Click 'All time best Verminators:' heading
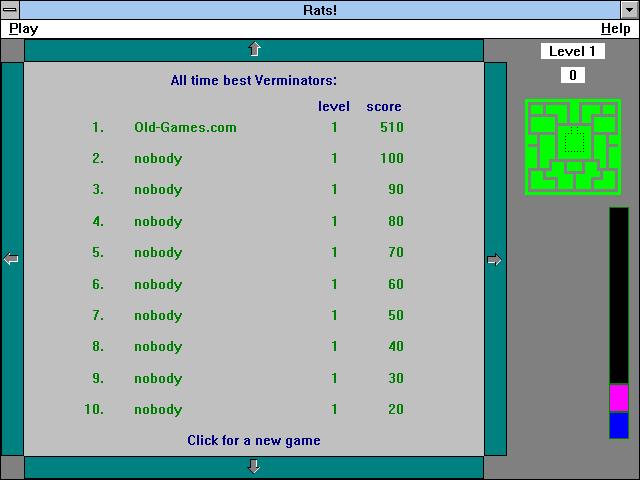Viewport: 640px width, 480px height. pyautogui.click(x=254, y=80)
